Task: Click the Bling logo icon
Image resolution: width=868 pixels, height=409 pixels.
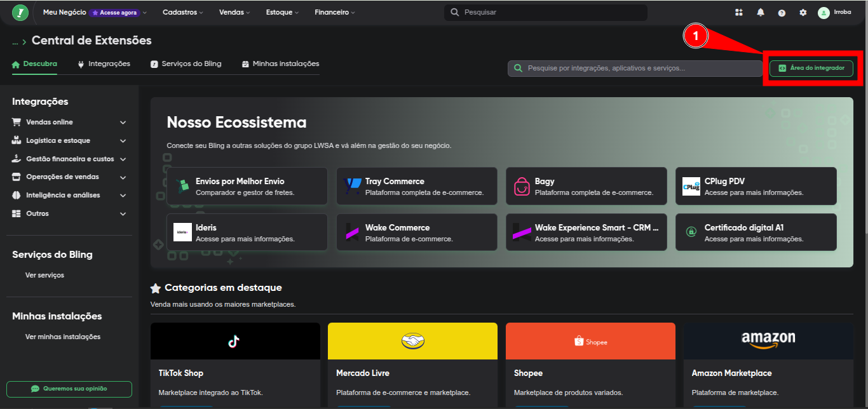Action: [21, 13]
